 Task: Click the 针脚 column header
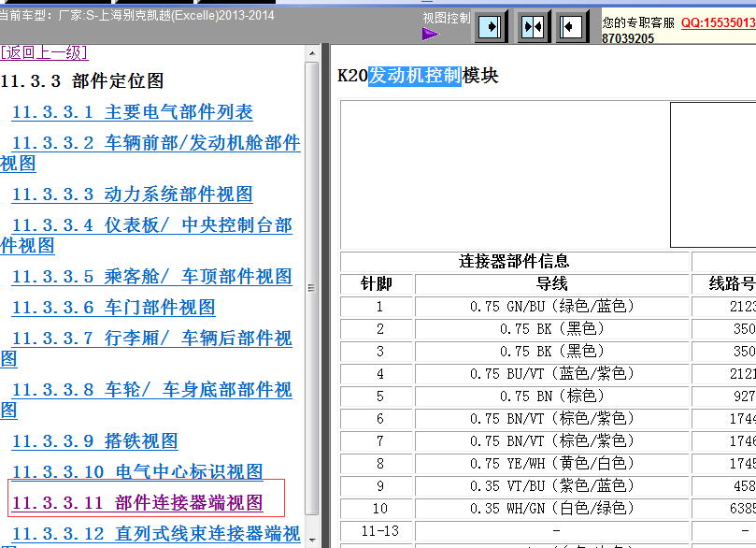pyautogui.click(x=377, y=283)
